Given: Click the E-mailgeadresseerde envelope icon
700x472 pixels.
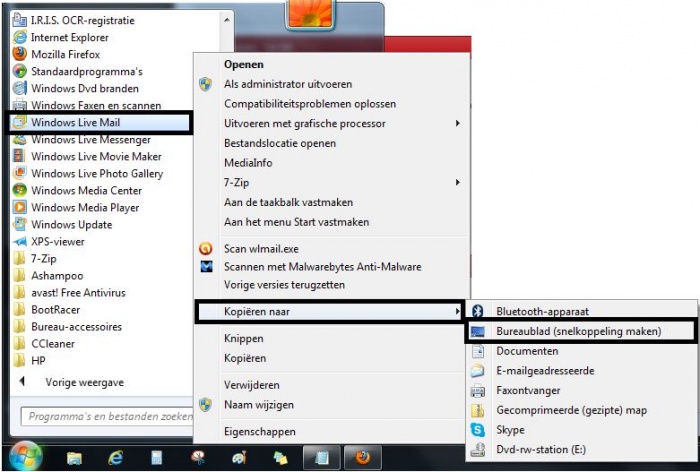Looking at the screenshot, I should click(x=478, y=371).
